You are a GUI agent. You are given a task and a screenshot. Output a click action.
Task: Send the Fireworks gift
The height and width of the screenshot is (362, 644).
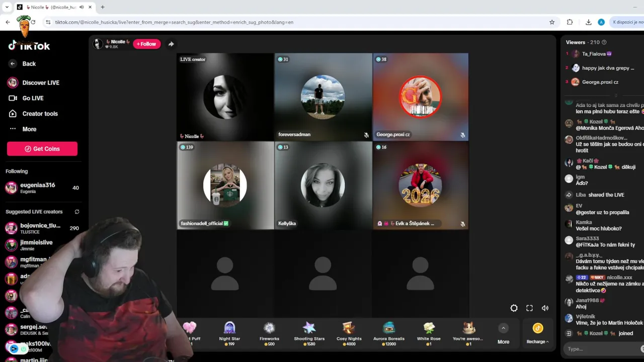pos(269,333)
